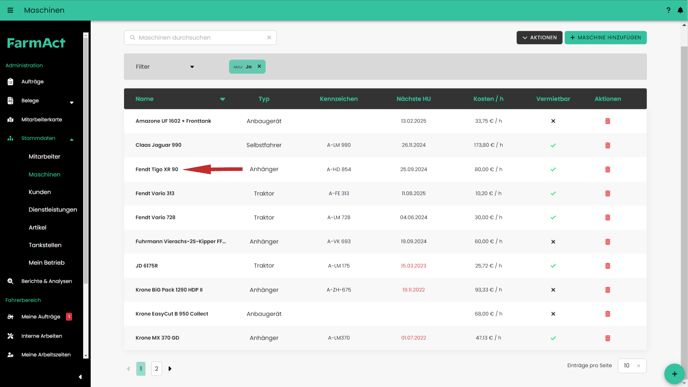The image size is (688, 387).
Task: Open Kunden in the sidebar
Action: (39, 192)
